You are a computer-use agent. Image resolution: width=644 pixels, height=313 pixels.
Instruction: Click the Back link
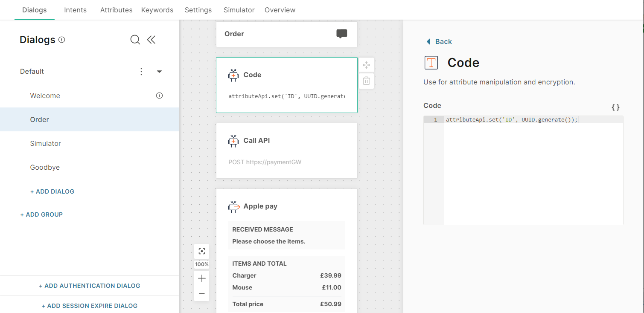pyautogui.click(x=443, y=41)
